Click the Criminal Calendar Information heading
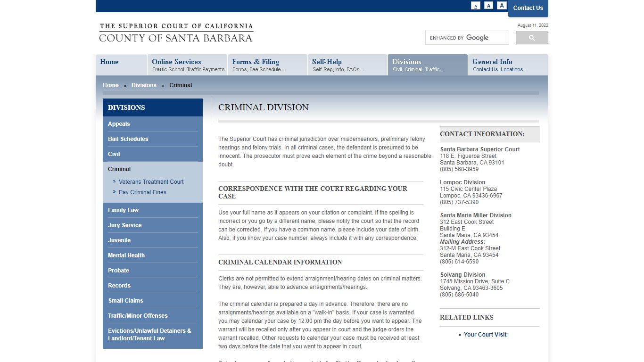 280,262
